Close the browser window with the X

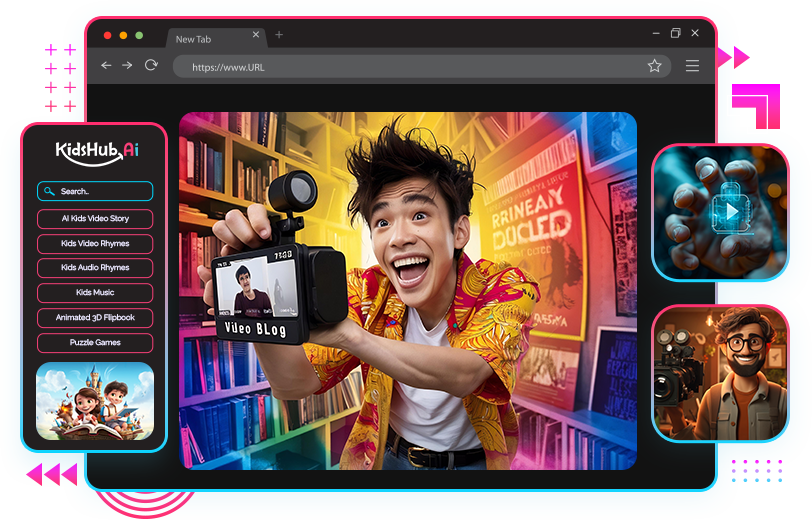click(x=695, y=33)
